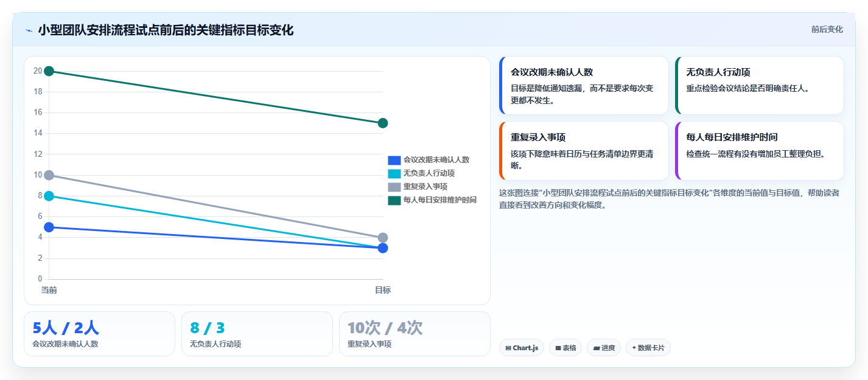The height and width of the screenshot is (380, 868).
Task: Click the lightning icon beside the dashboard title
Action: click(29, 30)
